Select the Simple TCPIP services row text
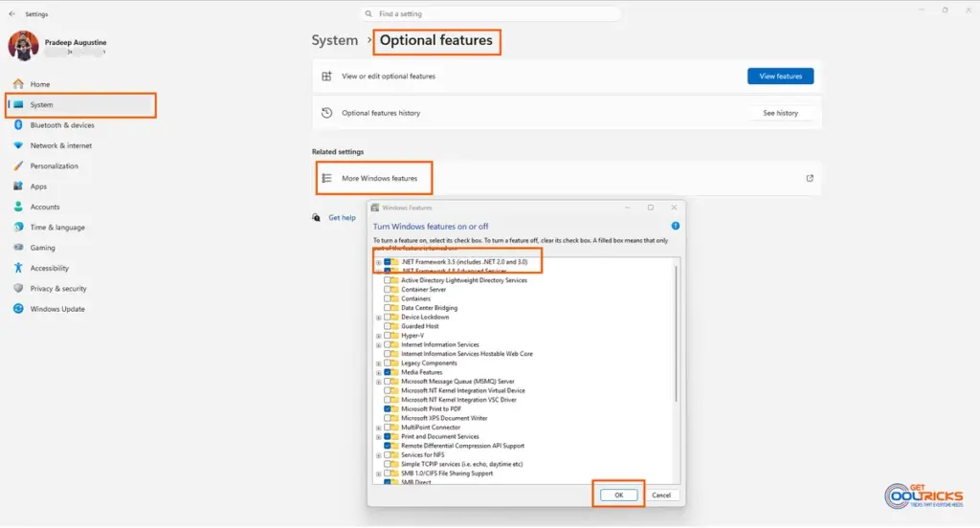The image size is (980, 528). click(462, 464)
